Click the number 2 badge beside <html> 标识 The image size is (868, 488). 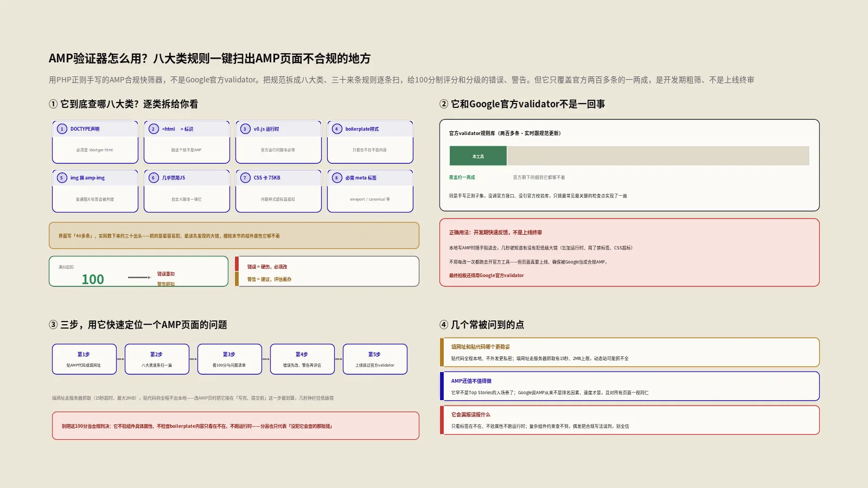point(154,129)
